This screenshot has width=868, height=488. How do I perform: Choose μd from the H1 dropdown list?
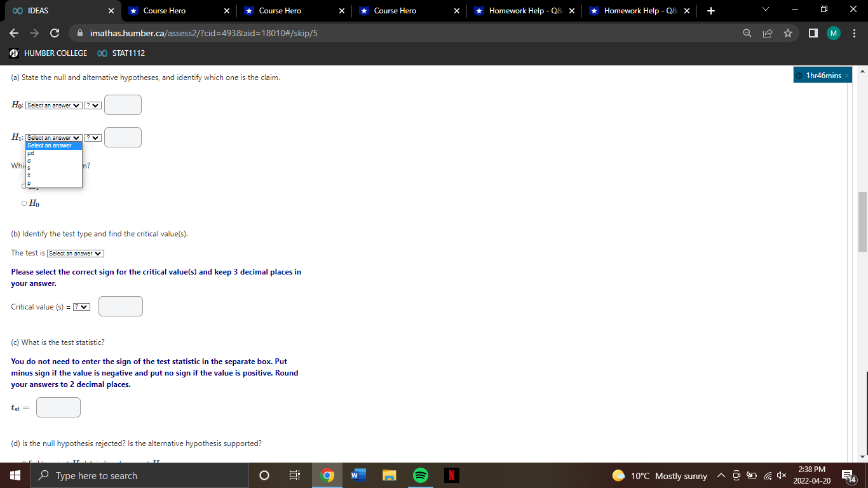[x=54, y=153]
